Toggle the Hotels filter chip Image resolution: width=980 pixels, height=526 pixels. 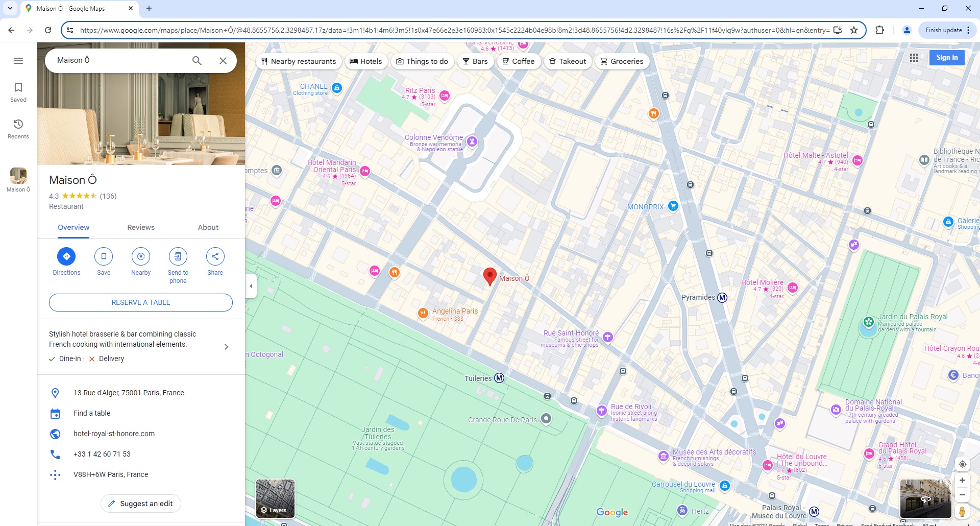[366, 61]
